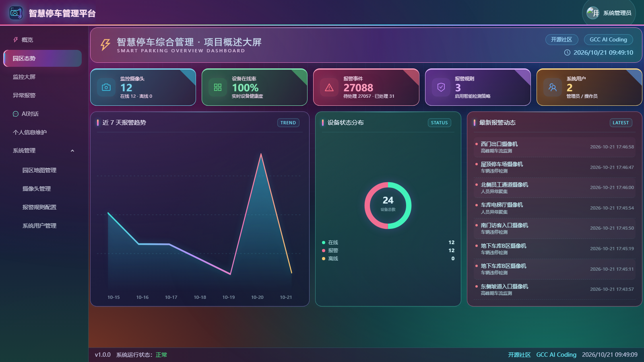The height and width of the screenshot is (362, 644).
Task: Click the LATEST badge on alarm feed
Action: coord(621,123)
